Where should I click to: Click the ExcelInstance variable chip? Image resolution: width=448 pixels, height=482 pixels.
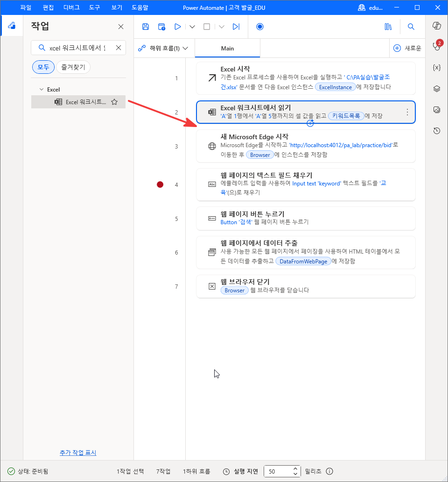(x=336, y=87)
